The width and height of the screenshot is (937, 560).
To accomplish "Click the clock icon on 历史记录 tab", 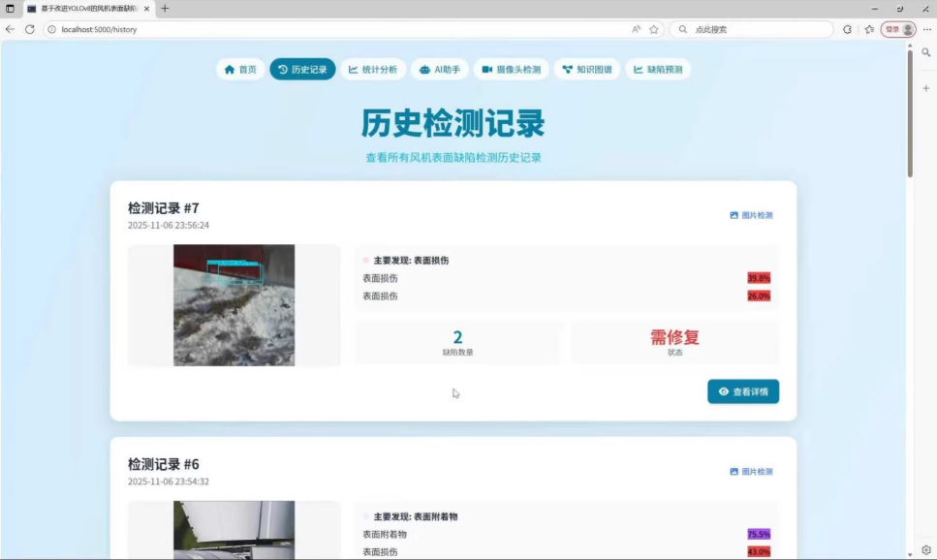I will pyautogui.click(x=282, y=69).
